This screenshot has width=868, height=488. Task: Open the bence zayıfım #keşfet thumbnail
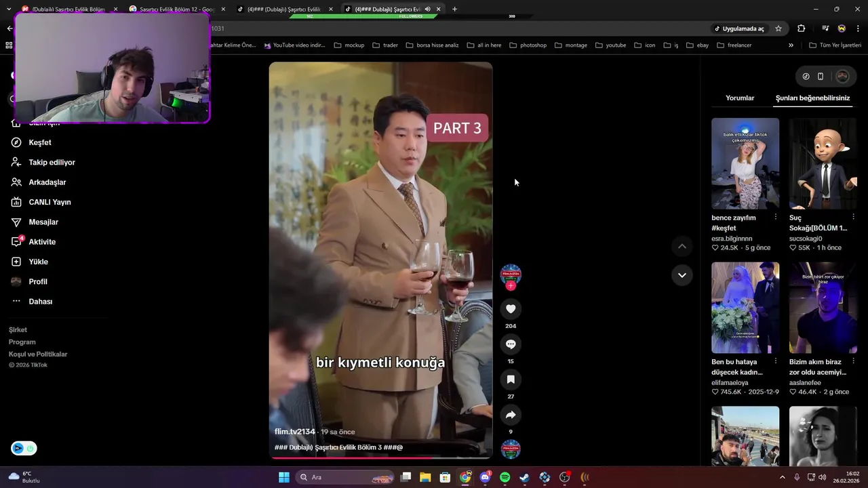click(745, 163)
